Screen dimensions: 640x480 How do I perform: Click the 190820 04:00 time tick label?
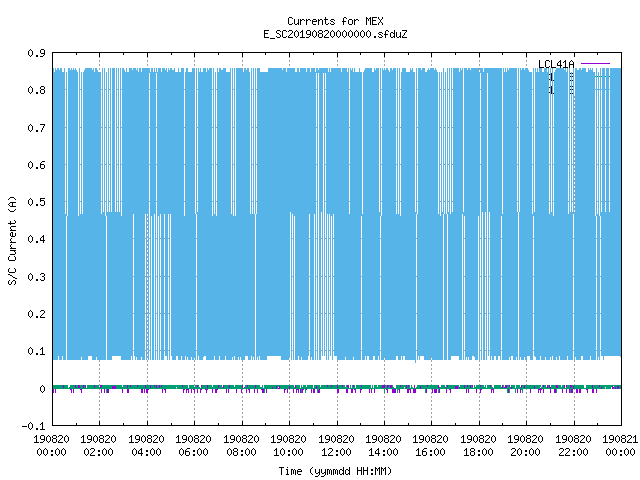pos(146,446)
